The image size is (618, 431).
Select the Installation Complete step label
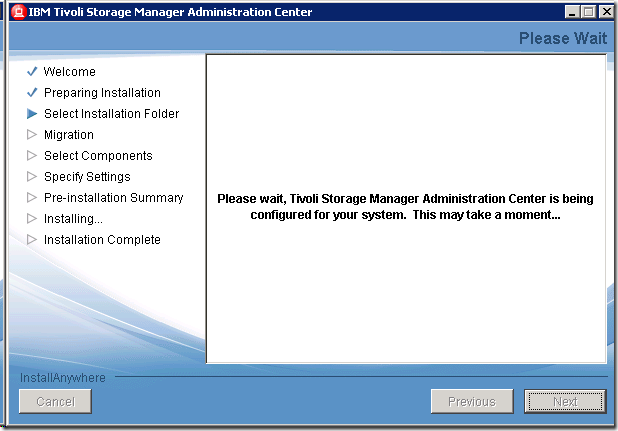[102, 240]
